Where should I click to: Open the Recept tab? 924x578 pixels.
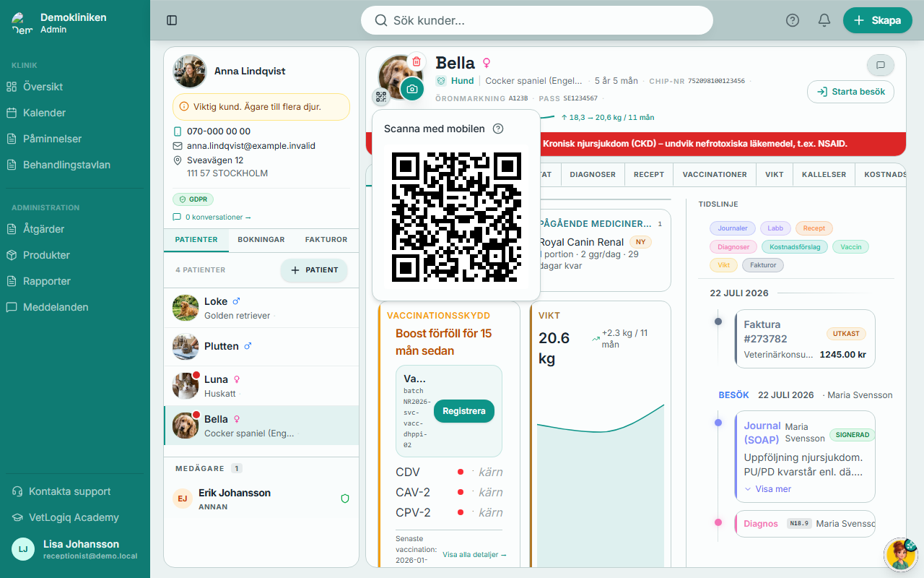[649, 175]
